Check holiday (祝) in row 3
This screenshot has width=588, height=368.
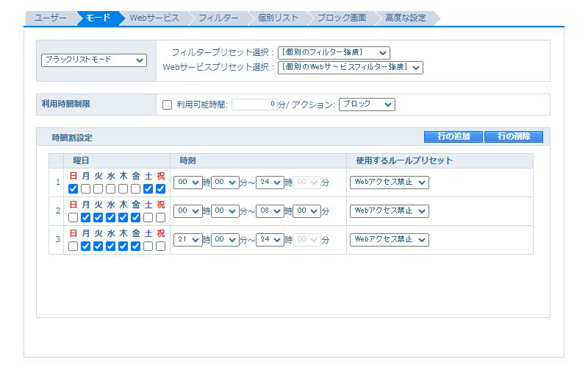pos(160,246)
